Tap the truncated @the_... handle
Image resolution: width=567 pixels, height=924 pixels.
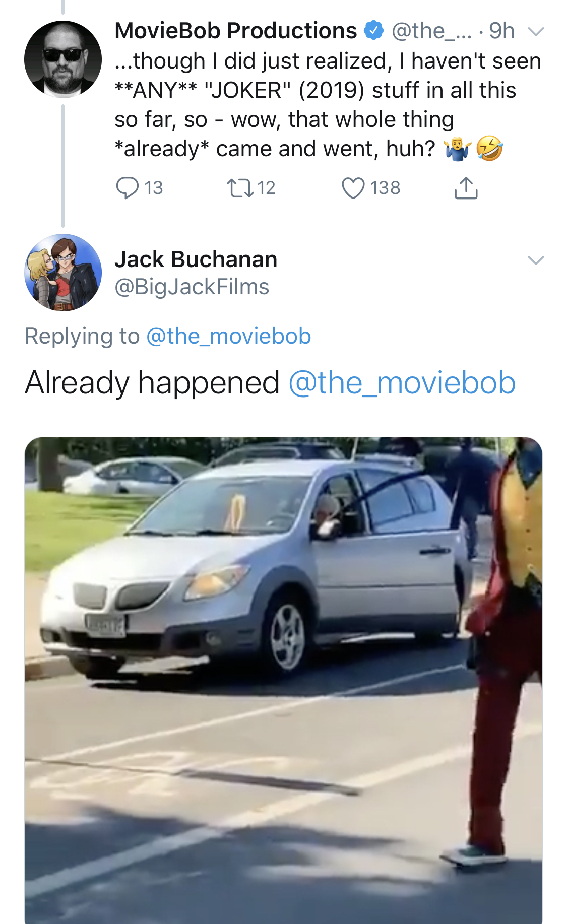pyautogui.click(x=431, y=31)
